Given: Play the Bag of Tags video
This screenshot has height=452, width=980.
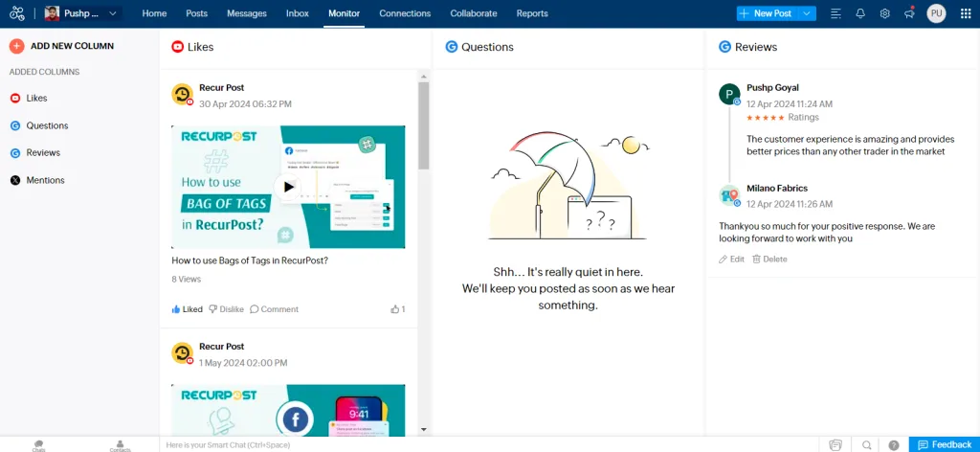Looking at the screenshot, I should [287, 187].
